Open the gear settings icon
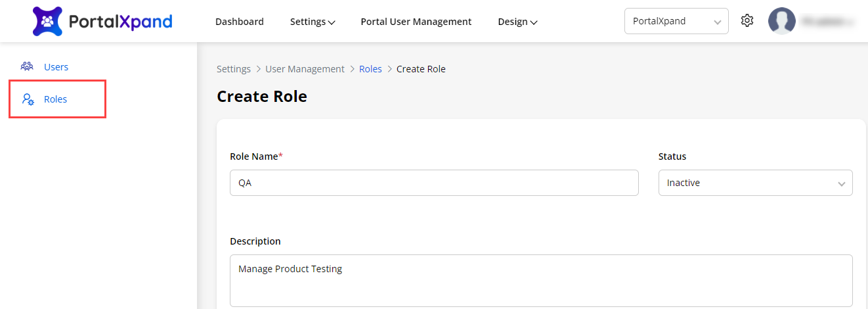 (x=747, y=21)
